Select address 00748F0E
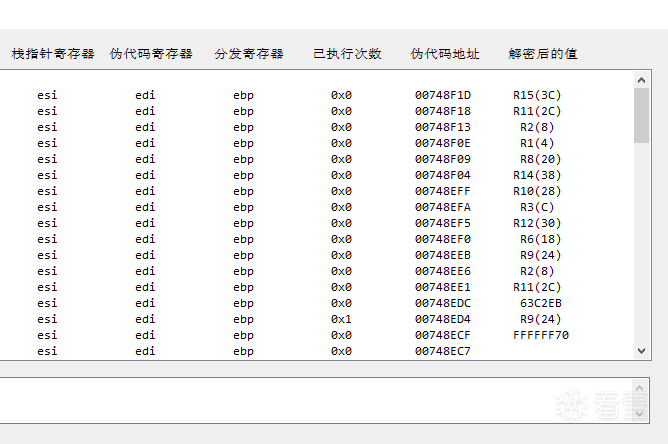Image resolution: width=668 pixels, height=444 pixels. click(443, 143)
